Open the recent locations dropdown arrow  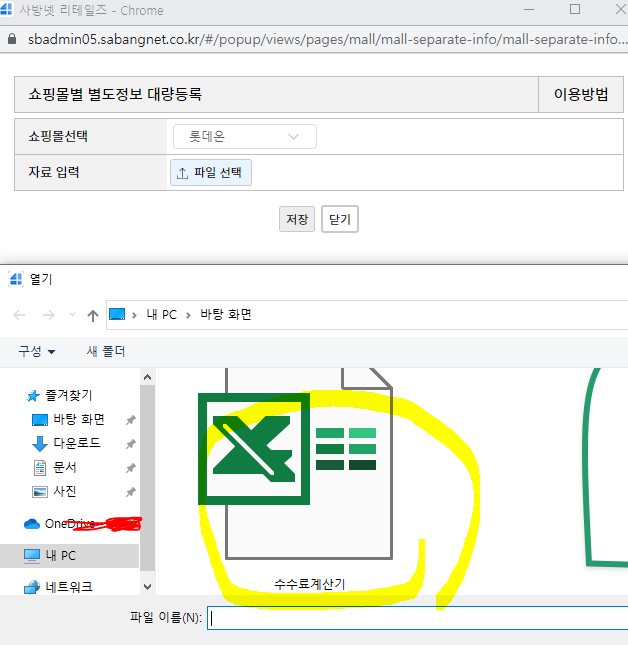(x=72, y=315)
